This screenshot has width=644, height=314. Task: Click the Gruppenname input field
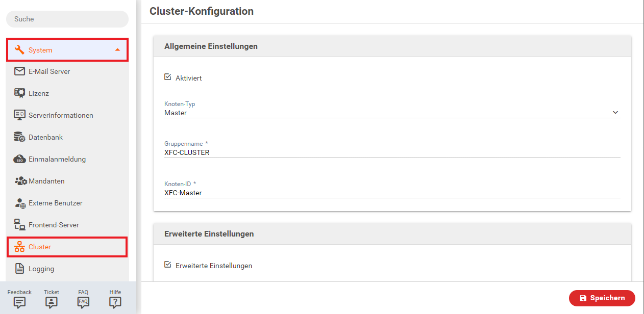[x=392, y=152]
